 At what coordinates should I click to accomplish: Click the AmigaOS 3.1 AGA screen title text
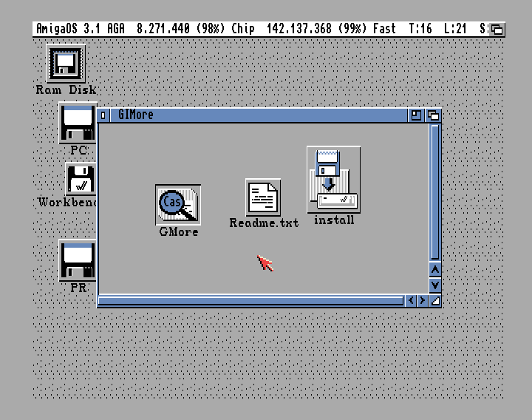[81, 29]
